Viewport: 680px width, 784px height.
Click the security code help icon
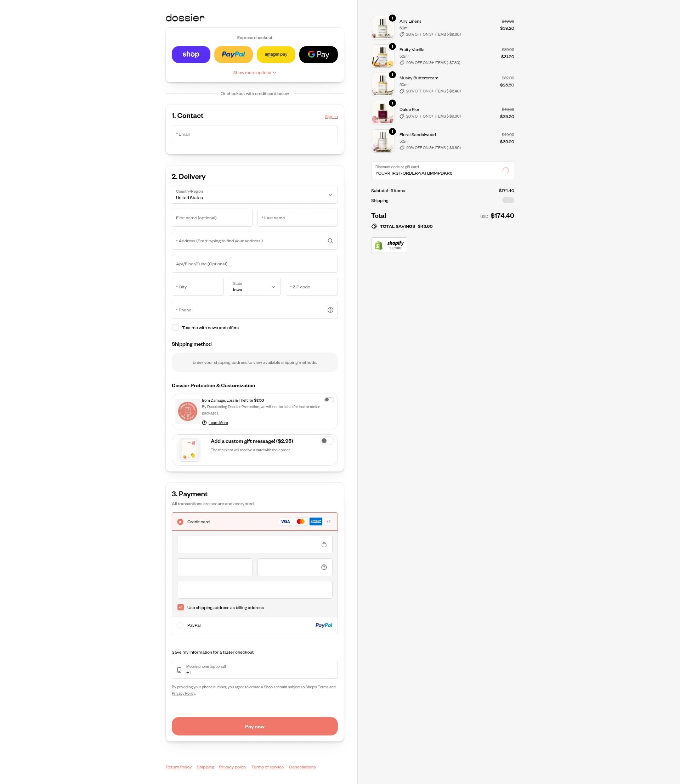(324, 567)
